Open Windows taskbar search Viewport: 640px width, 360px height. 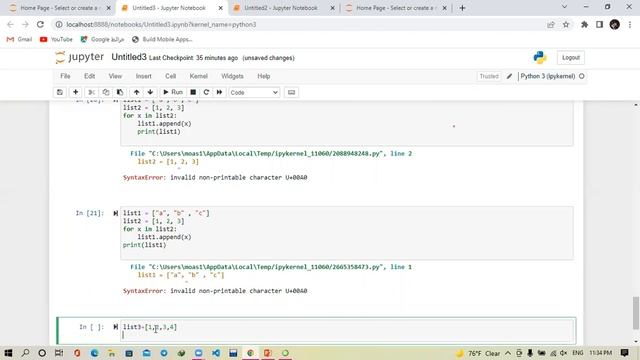pyautogui.click(x=25, y=353)
